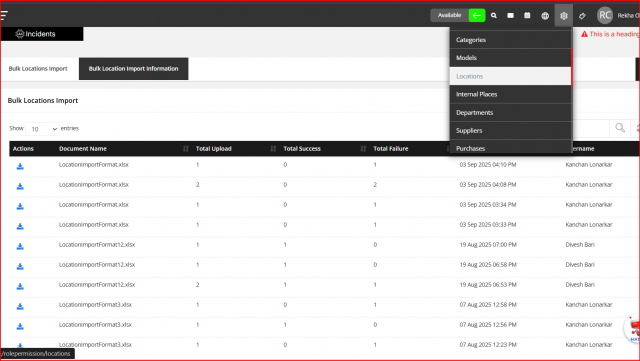Click the table search input field
The height and width of the screenshot is (361, 640).
point(591,128)
